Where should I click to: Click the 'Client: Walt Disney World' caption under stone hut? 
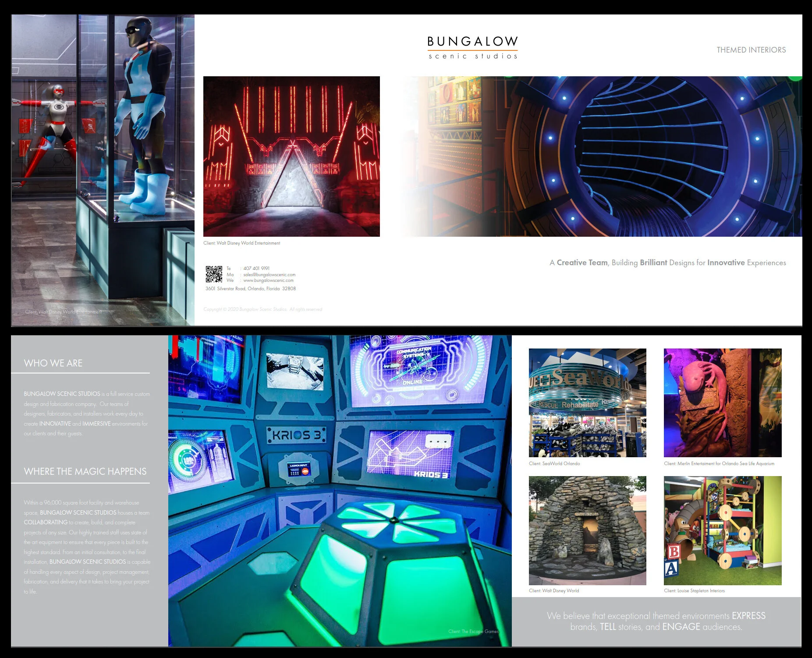point(554,590)
